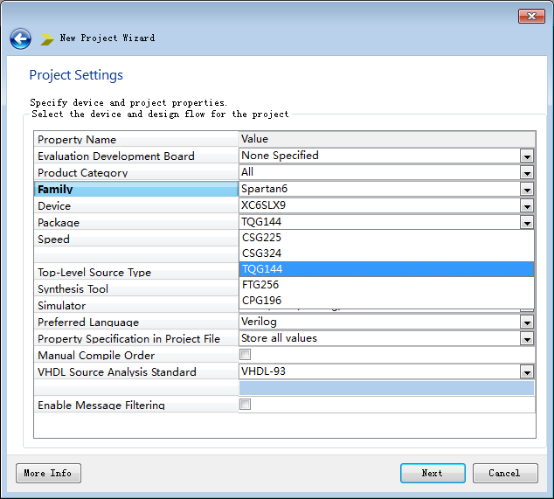Open the More Info button
Screen dimensions: 554x499
tap(48, 473)
